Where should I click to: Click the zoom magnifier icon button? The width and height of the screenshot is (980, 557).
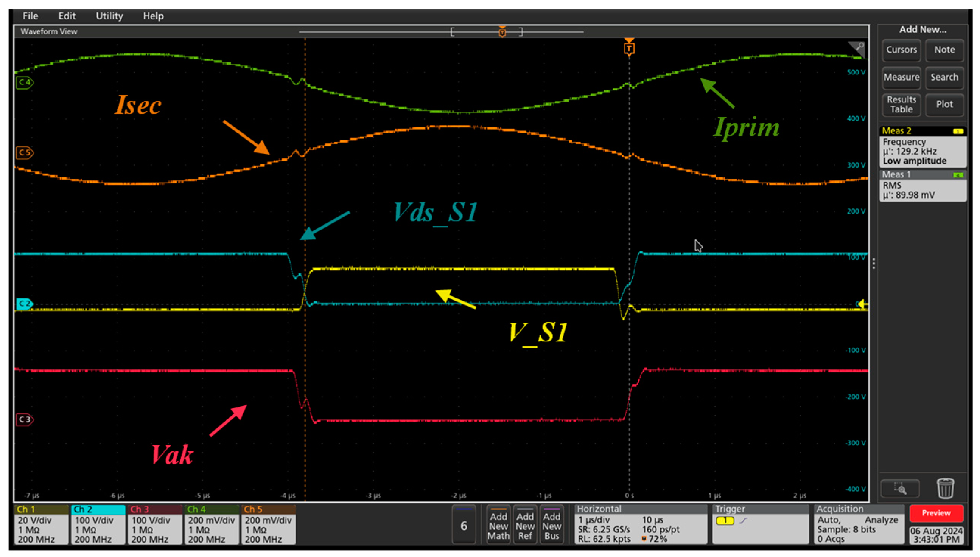click(900, 489)
